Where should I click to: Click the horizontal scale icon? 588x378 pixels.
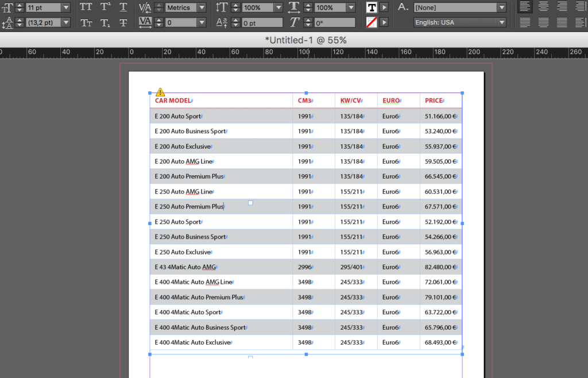coord(294,7)
